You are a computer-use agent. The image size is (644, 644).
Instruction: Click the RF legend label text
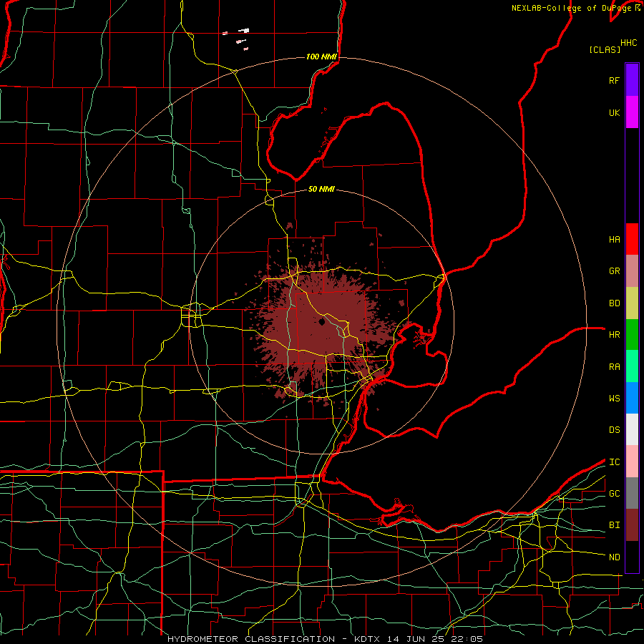pyautogui.click(x=615, y=80)
